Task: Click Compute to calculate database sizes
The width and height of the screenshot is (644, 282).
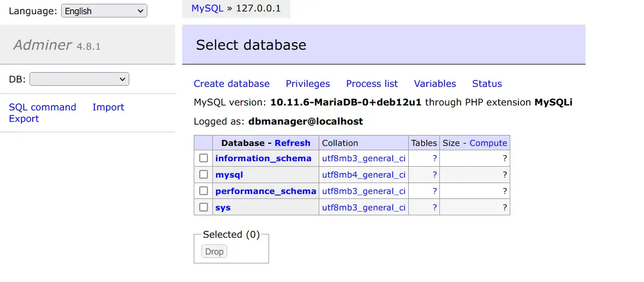Action: click(488, 143)
